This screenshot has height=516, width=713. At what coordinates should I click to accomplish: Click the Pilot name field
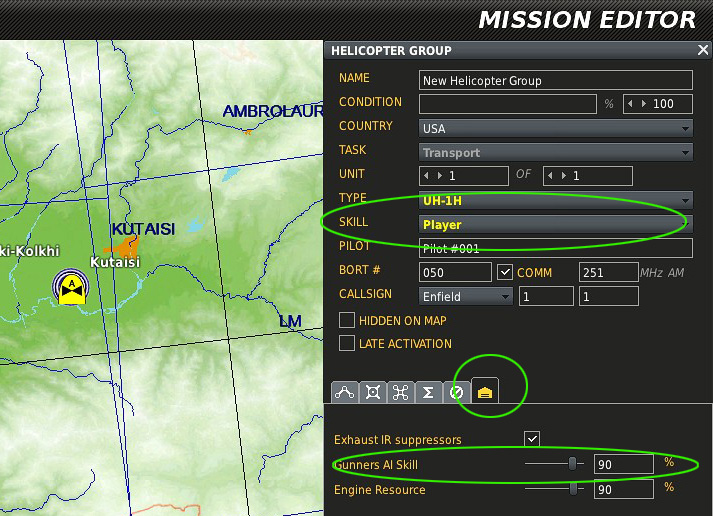click(556, 248)
